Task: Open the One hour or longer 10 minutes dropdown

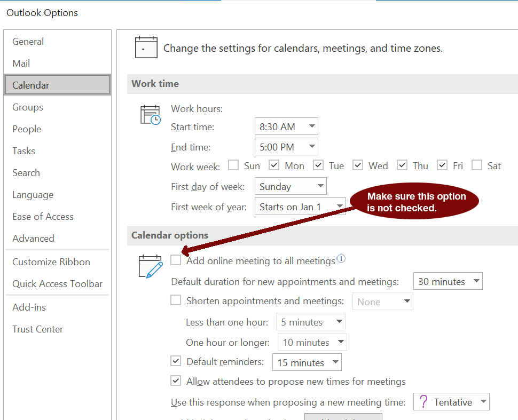Action: click(312, 342)
